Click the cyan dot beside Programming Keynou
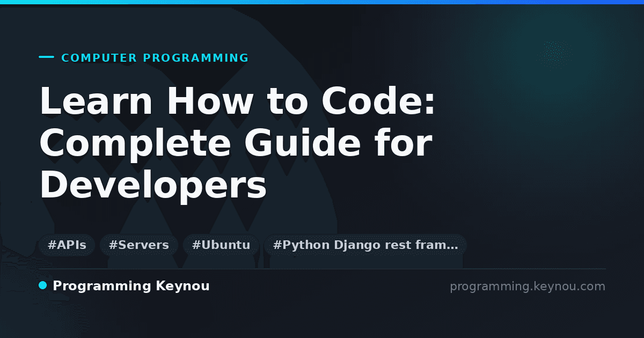The image size is (644, 338). 43,285
